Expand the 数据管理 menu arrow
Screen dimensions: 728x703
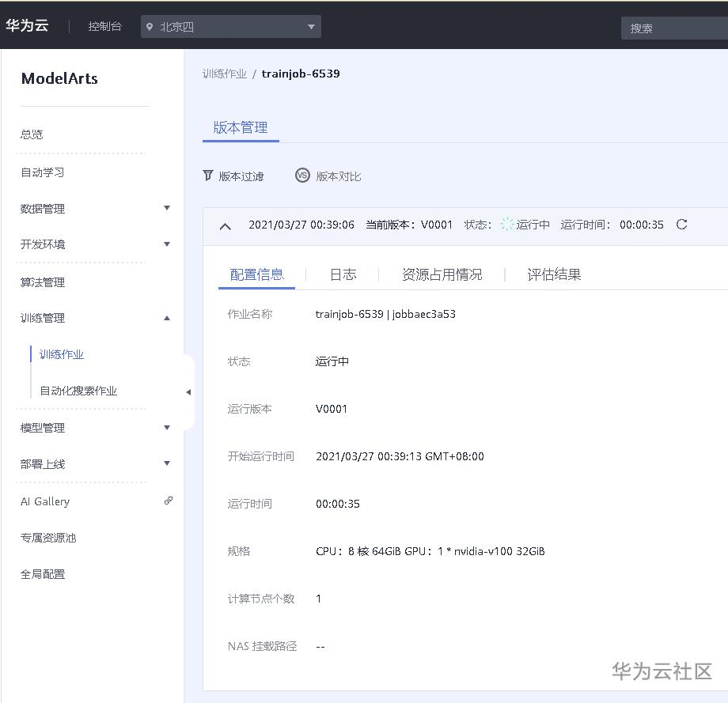(x=167, y=208)
